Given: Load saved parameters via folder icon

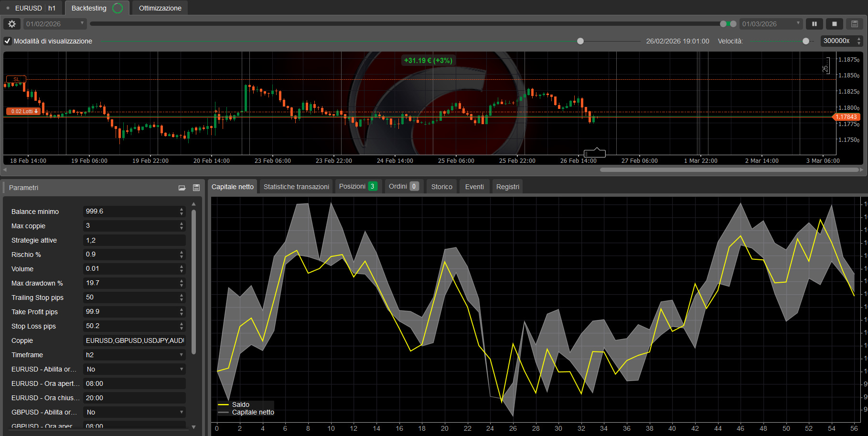Looking at the screenshot, I should point(182,188).
